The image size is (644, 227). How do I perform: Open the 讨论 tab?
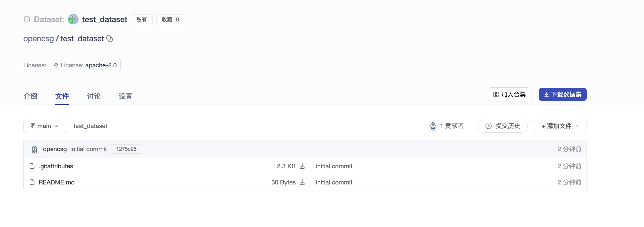pyautogui.click(x=94, y=96)
